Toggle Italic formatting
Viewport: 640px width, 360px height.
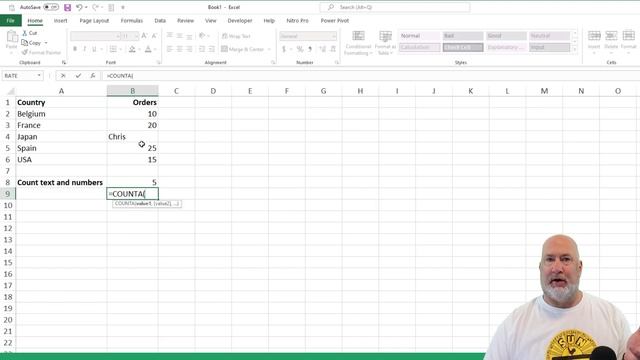coord(84,49)
